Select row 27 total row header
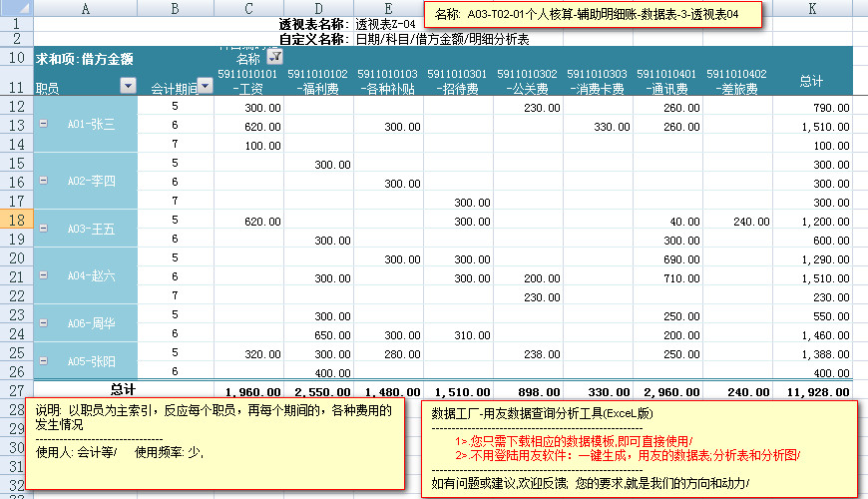 16,390
